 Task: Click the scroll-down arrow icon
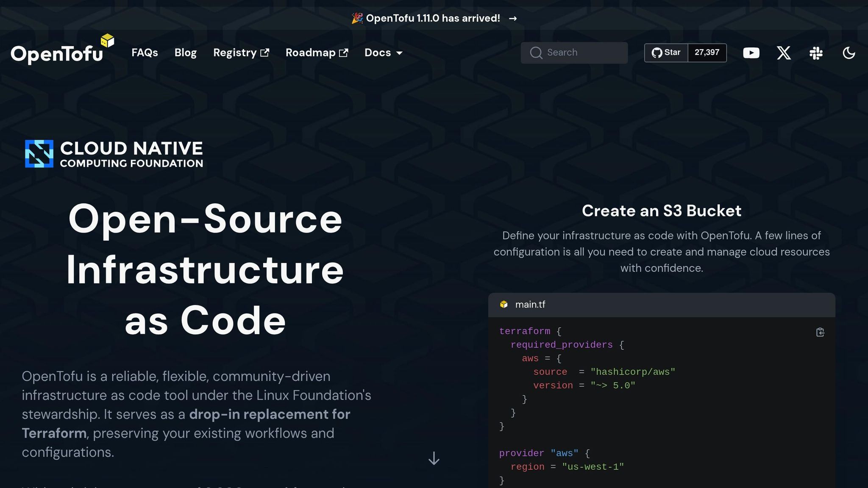(434, 458)
